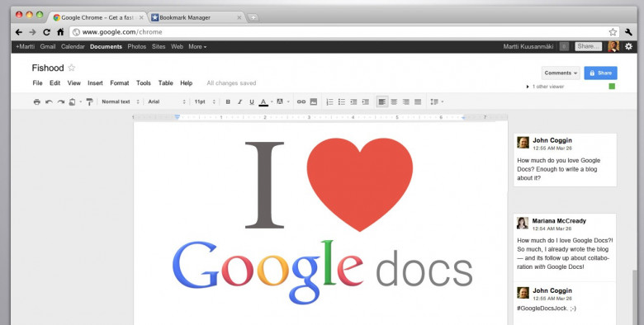Expand the text color dropdown arrow
This screenshot has height=325, width=644.
point(272,101)
